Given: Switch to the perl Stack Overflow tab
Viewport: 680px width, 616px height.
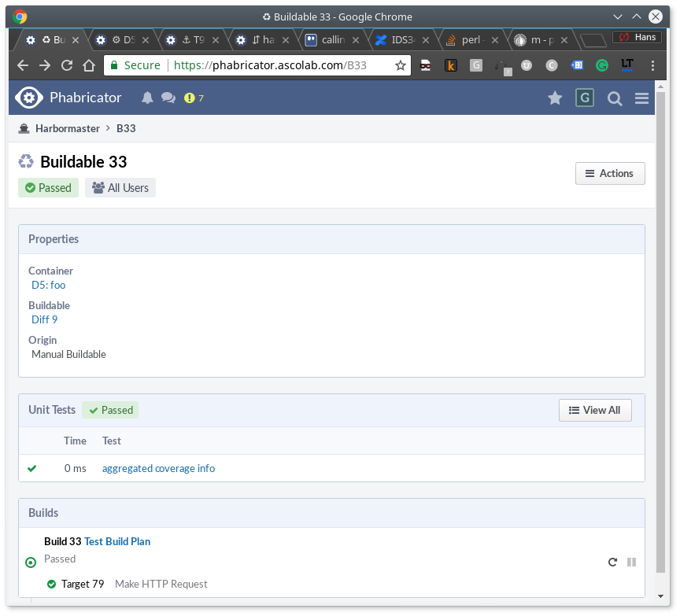Looking at the screenshot, I should pos(472,40).
